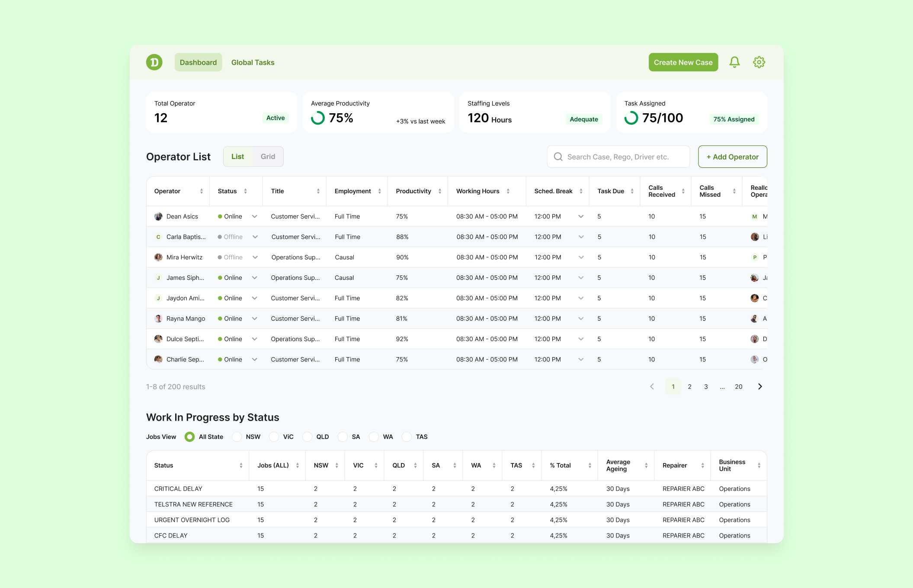Sort the Average Ageing column
This screenshot has width=913, height=588.
point(646,465)
